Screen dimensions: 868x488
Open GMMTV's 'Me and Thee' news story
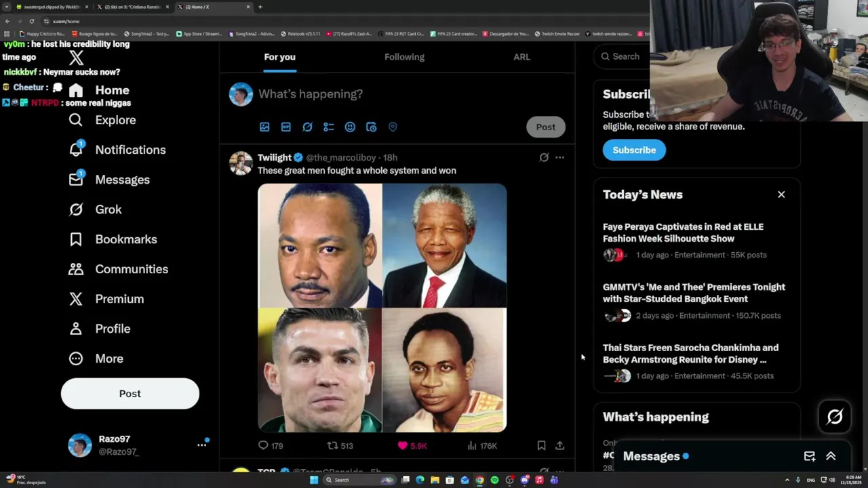coord(696,301)
